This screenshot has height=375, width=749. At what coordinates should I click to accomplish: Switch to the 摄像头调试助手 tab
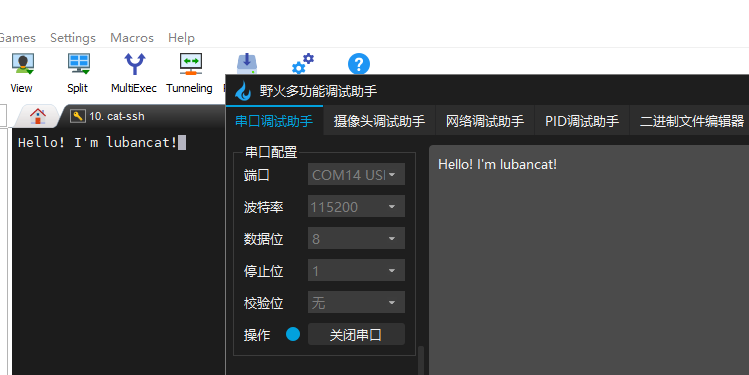pyautogui.click(x=379, y=121)
